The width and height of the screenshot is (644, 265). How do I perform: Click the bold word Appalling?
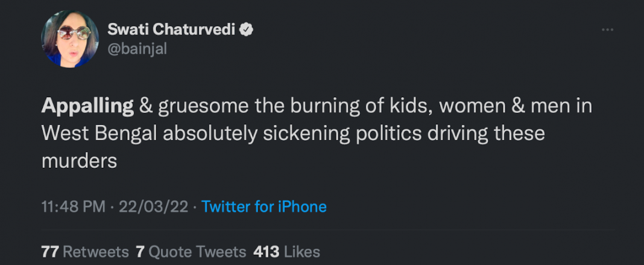87,106
